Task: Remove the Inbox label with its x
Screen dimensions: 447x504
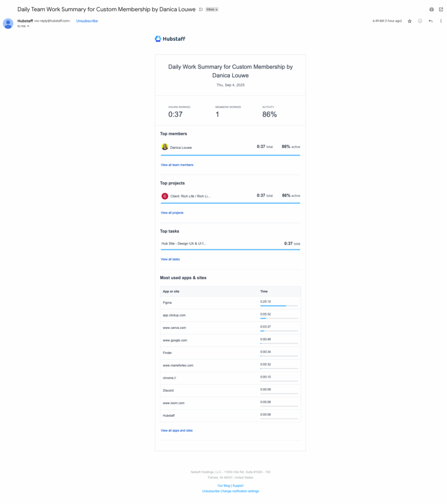Action: tap(216, 10)
